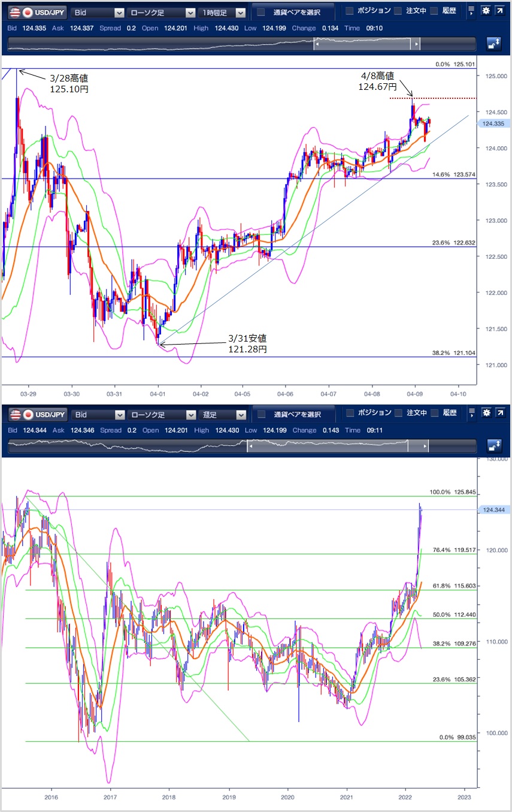
Task: Click the pop-out arrow icon on weekly chart
Action: pos(499,413)
